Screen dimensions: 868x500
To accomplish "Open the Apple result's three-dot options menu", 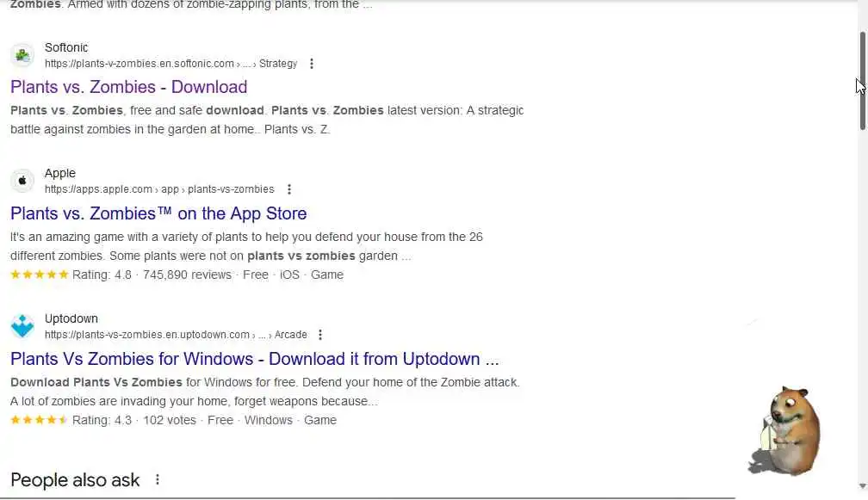I will coord(289,189).
